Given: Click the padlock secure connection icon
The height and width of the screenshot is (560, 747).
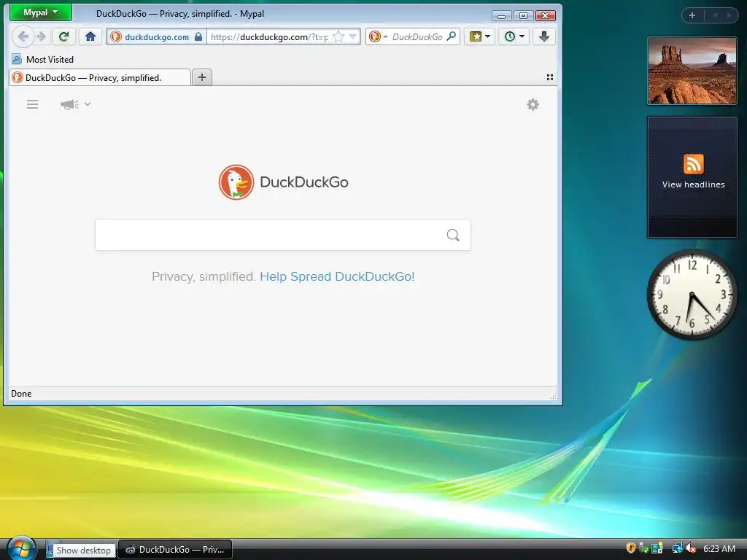Looking at the screenshot, I should click(198, 36).
